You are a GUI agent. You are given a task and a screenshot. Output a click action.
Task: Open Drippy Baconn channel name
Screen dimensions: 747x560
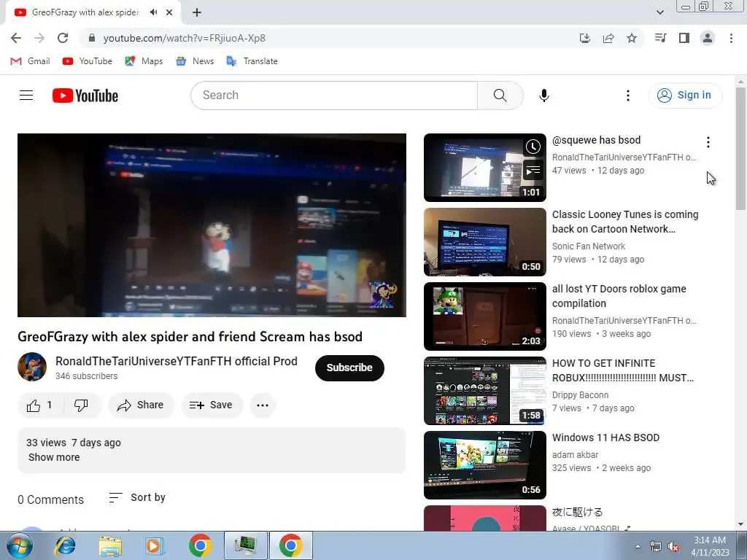pos(580,394)
